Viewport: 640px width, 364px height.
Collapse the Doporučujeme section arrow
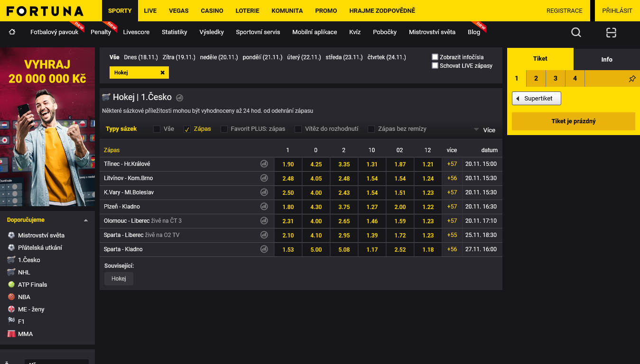tap(86, 220)
